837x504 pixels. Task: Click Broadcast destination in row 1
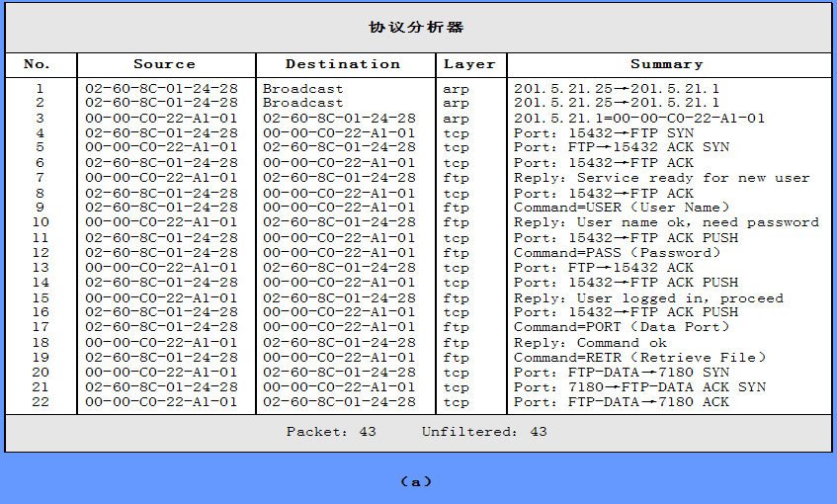[x=302, y=89]
